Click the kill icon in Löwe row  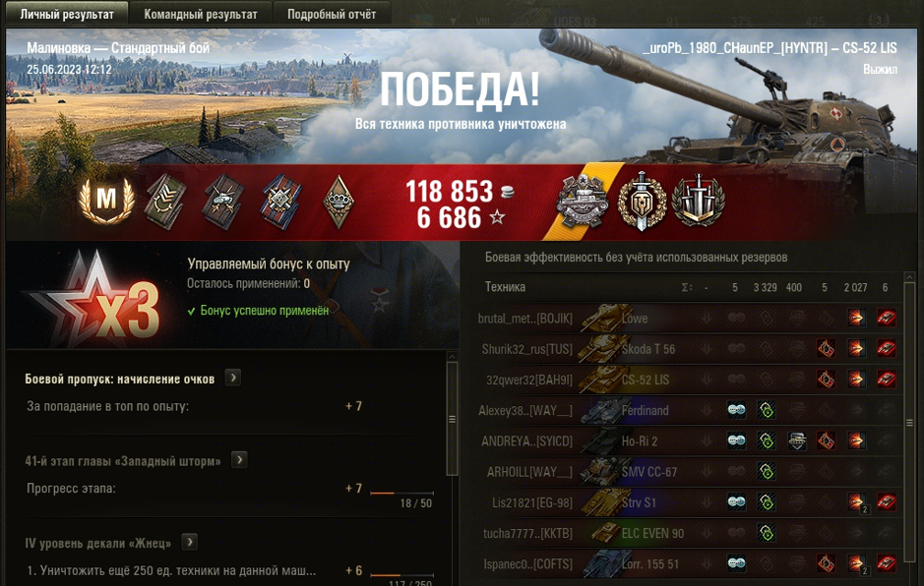click(886, 318)
